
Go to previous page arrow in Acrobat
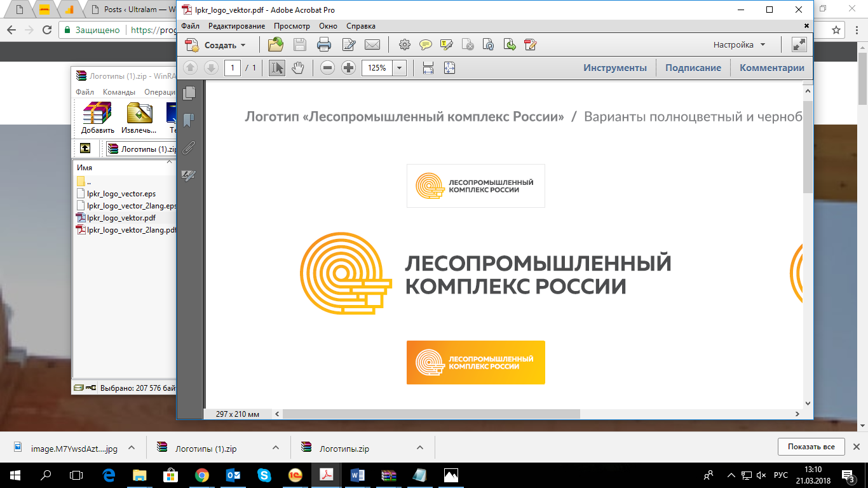tap(190, 67)
